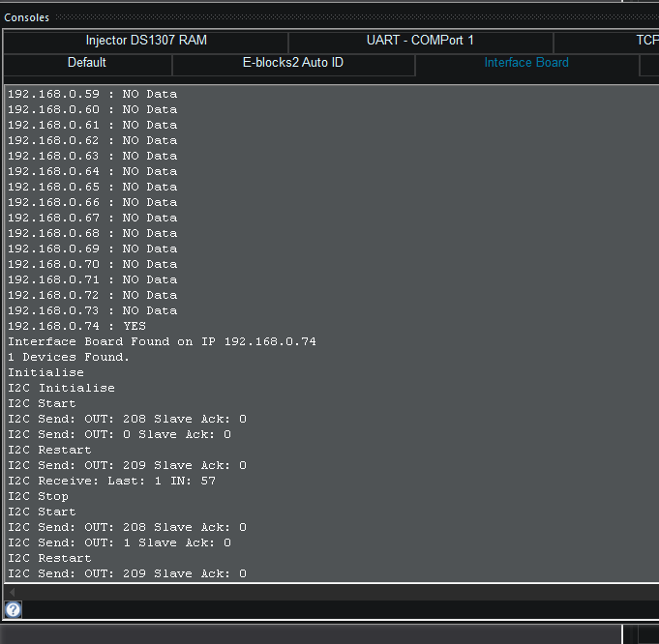The width and height of the screenshot is (659, 644).
Task: Select the Interface Board tab
Action: [x=526, y=63]
